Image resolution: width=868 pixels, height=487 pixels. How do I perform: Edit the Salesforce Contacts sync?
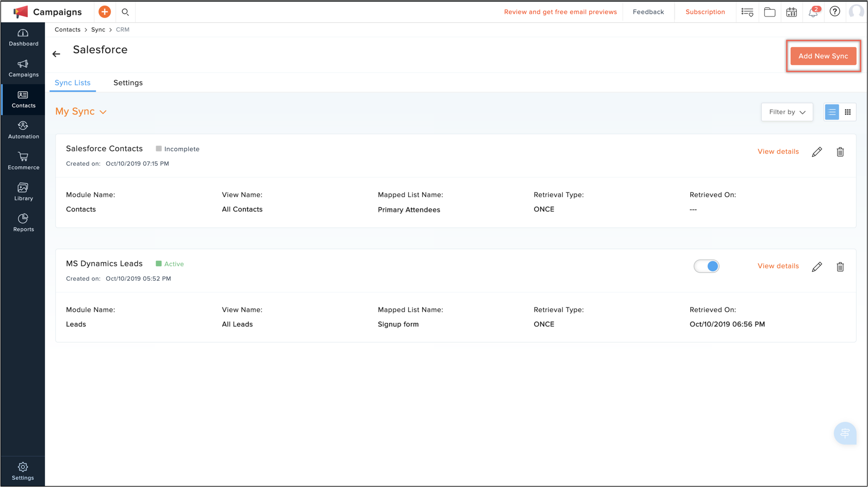(x=817, y=152)
